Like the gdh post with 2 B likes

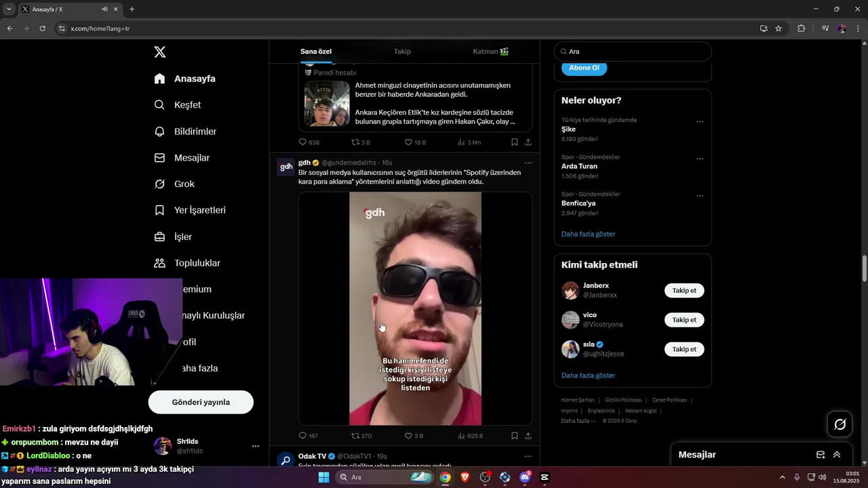[408, 436]
